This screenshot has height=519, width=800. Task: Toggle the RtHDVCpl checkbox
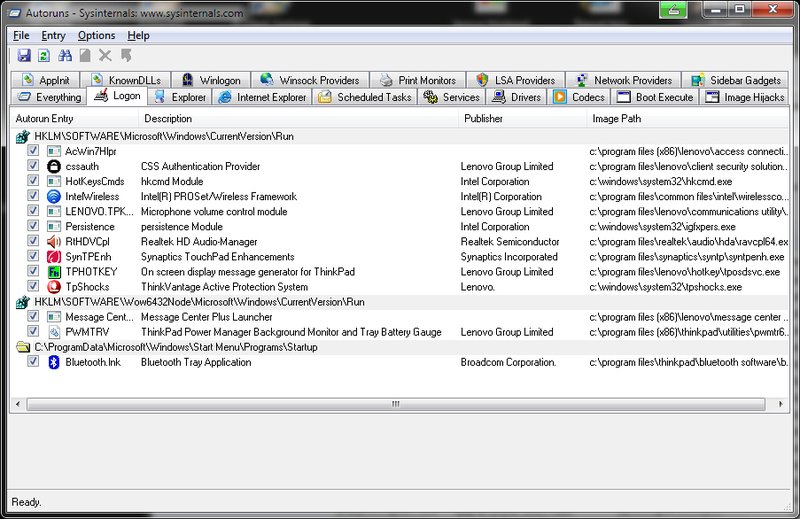coord(33,241)
